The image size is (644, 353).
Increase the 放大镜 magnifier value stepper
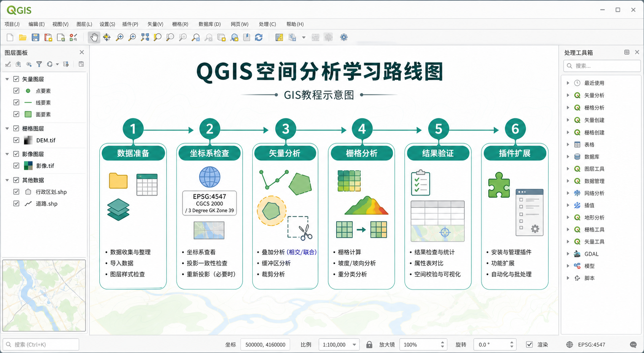(x=442, y=342)
